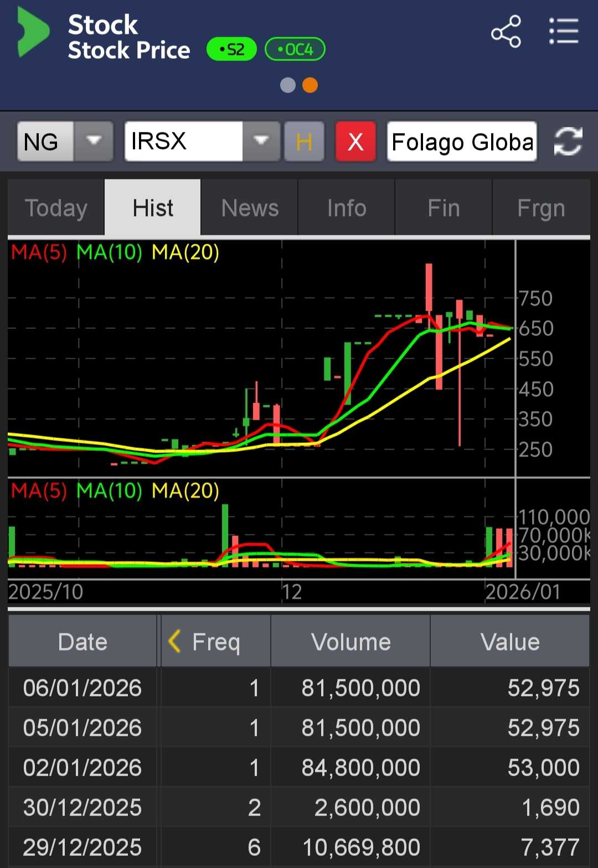Expand the NG market dropdown arrow

pyautogui.click(x=94, y=142)
